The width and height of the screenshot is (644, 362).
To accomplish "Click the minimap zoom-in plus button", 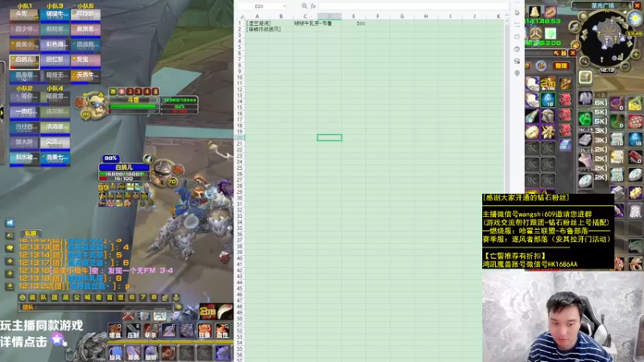I will click(x=636, y=55).
